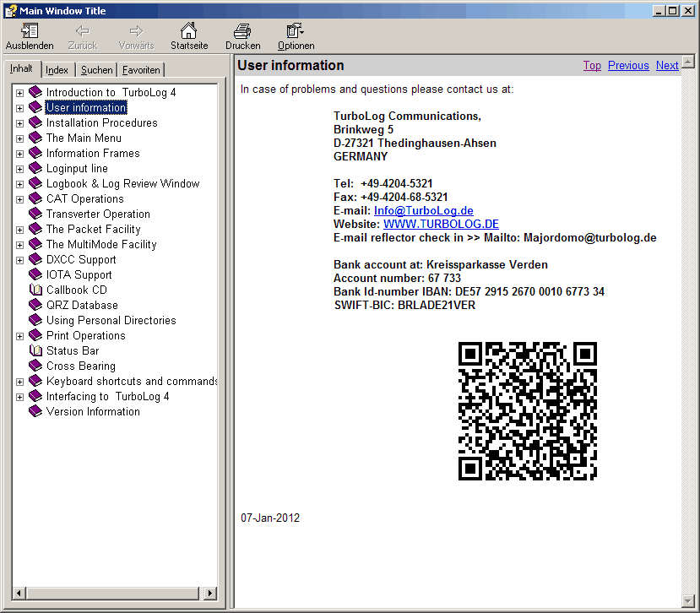Go to the Next topic link
The width and height of the screenshot is (700, 613).
tap(667, 66)
